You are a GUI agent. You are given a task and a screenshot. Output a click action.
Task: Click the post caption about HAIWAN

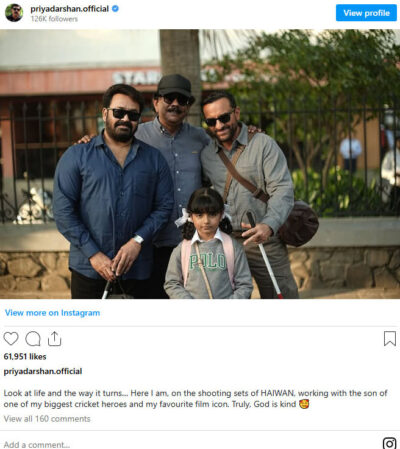195,398
